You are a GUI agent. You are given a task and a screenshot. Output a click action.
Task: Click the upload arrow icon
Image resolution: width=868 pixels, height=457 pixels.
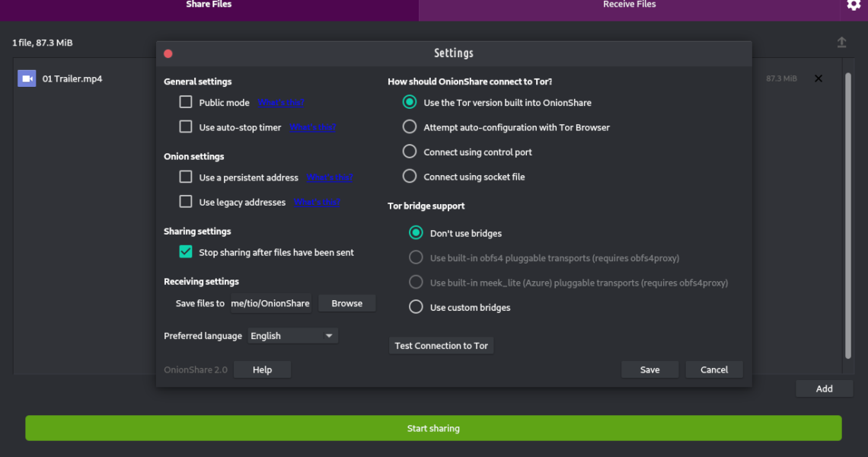coord(841,43)
